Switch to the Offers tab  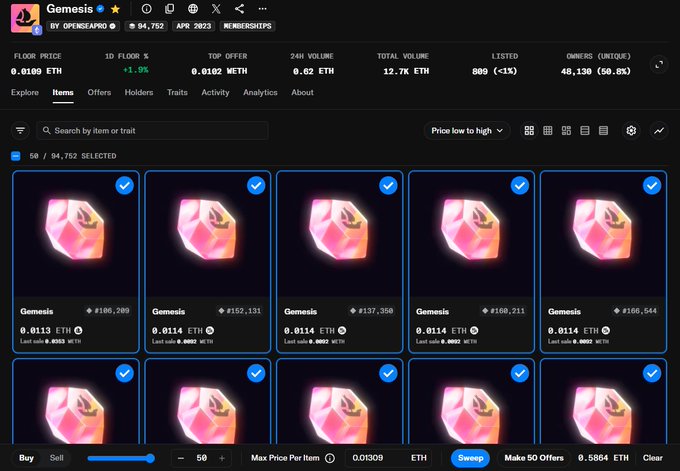tap(99, 92)
